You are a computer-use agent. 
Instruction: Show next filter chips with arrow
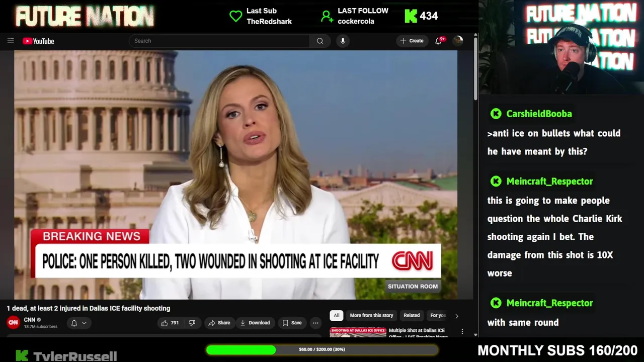(x=456, y=316)
